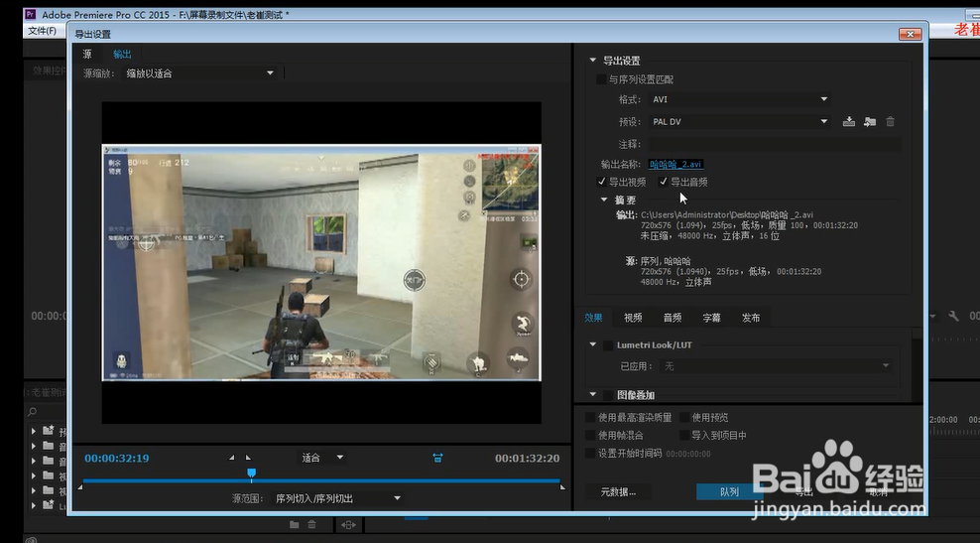The image size is (980, 543).
Task: Click the 导出 button
Action: pos(803,491)
